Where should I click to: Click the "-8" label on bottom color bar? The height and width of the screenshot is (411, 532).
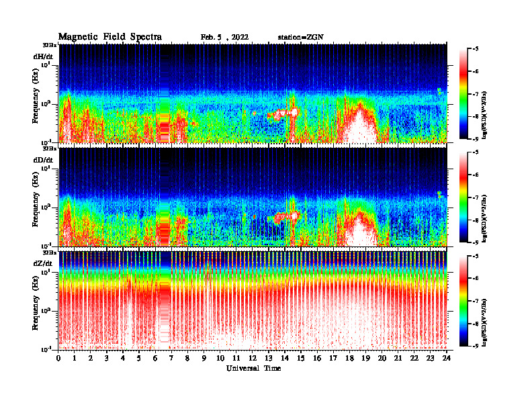(x=476, y=324)
